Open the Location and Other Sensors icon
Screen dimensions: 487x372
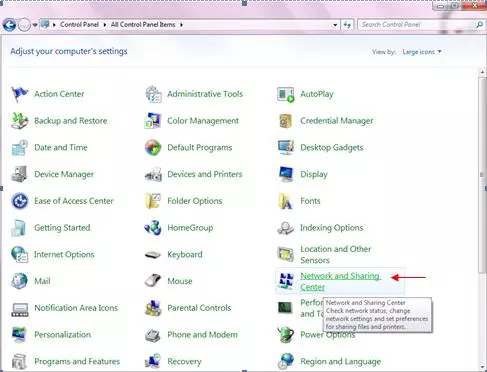pyautogui.click(x=286, y=254)
